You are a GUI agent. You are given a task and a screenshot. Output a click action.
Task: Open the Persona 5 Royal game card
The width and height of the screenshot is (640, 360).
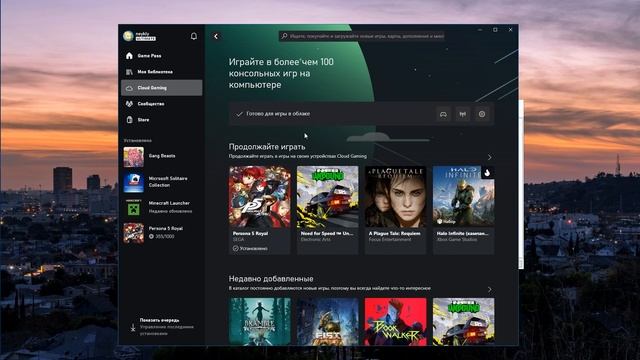260,210
